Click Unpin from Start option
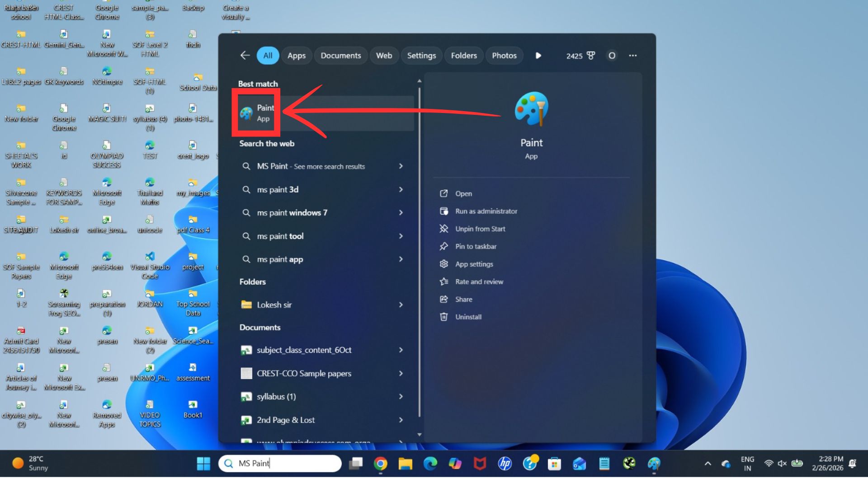This screenshot has height=488, width=868. pos(480,229)
